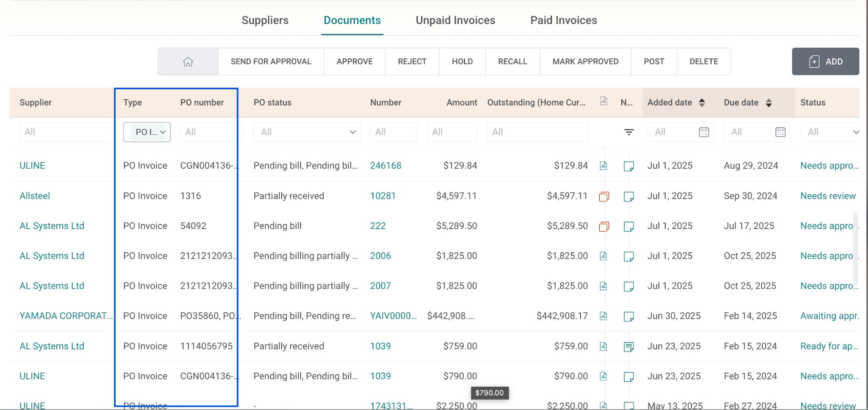Click the Supplier column header
Image resolution: width=868 pixels, height=410 pixels.
(x=36, y=102)
